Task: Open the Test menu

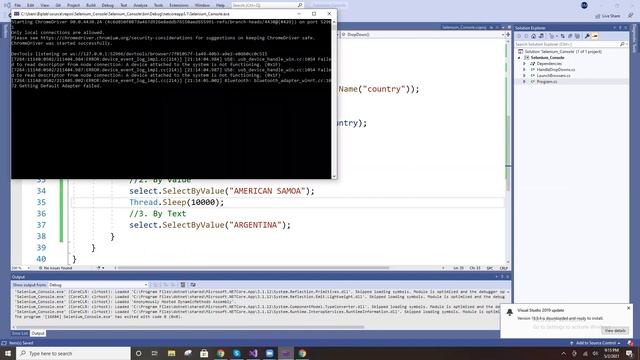Action: coord(124,5)
